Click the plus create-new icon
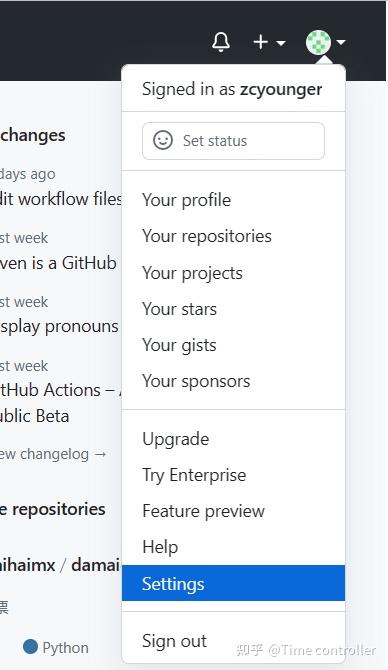The width and height of the screenshot is (388, 670). [x=261, y=42]
